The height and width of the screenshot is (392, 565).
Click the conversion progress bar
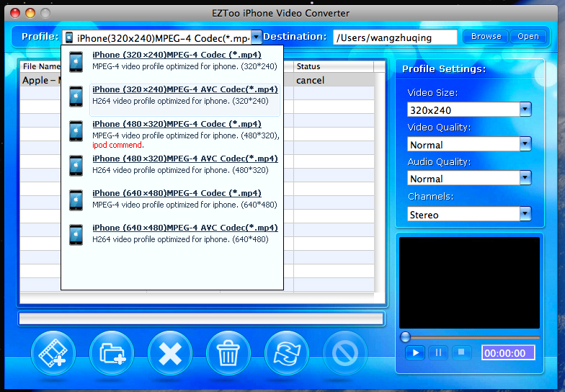coord(202,318)
